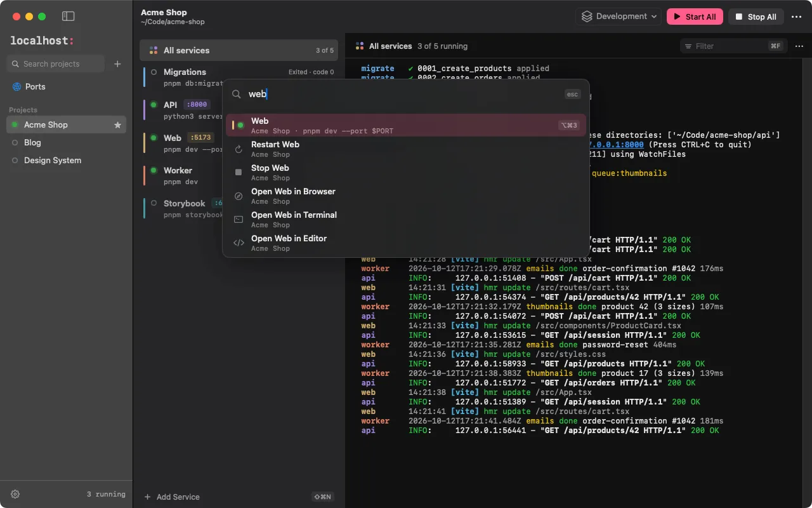The image size is (812, 508).
Task: Click the plus icon beside Search projects
Action: pos(117,63)
